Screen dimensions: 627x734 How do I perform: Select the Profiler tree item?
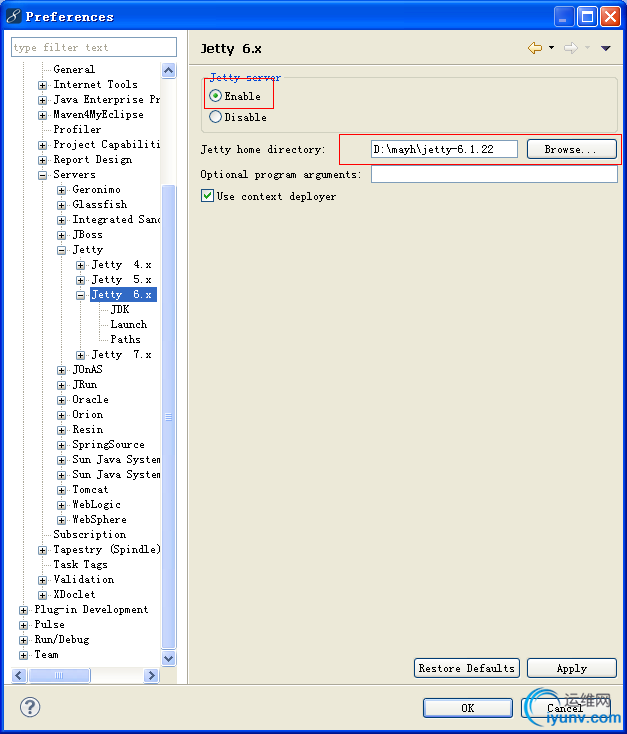(77, 129)
